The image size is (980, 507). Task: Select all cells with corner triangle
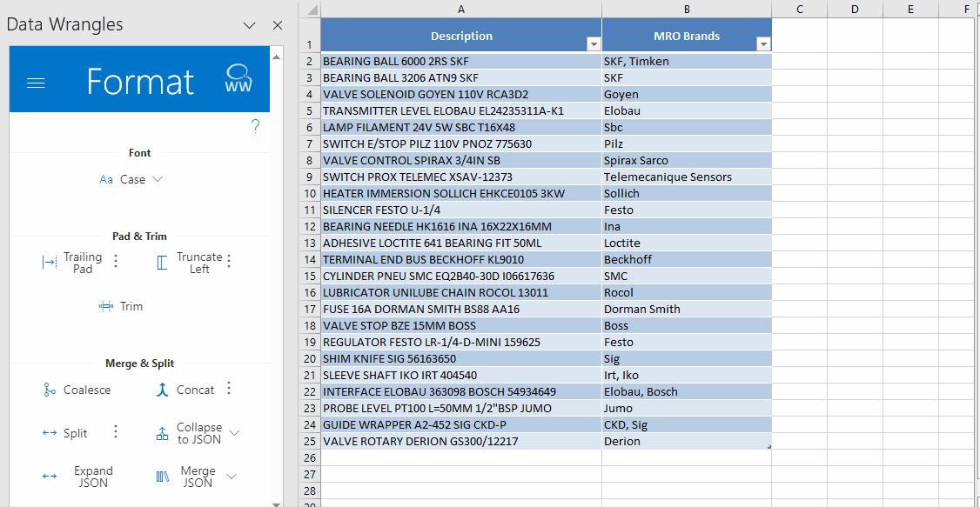pyautogui.click(x=310, y=10)
